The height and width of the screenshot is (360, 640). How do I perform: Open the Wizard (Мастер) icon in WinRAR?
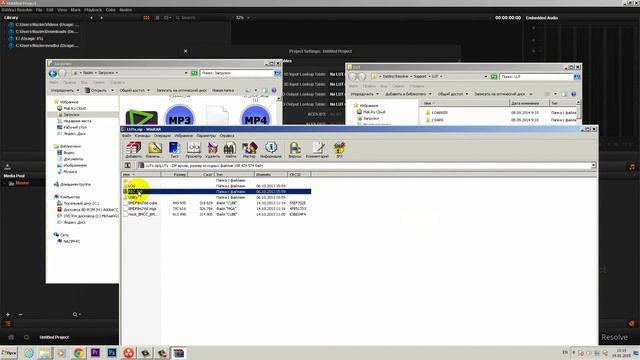(249, 150)
